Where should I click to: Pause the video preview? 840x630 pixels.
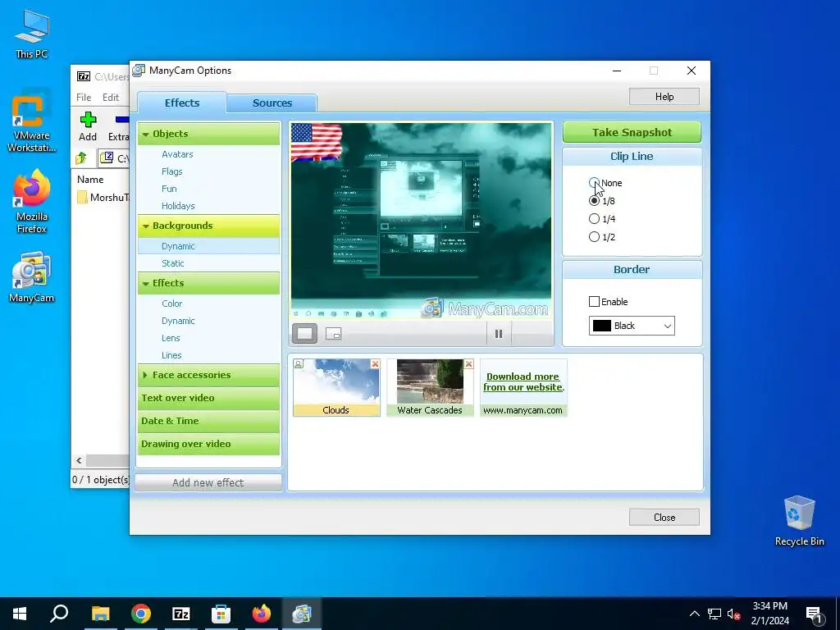(x=499, y=334)
